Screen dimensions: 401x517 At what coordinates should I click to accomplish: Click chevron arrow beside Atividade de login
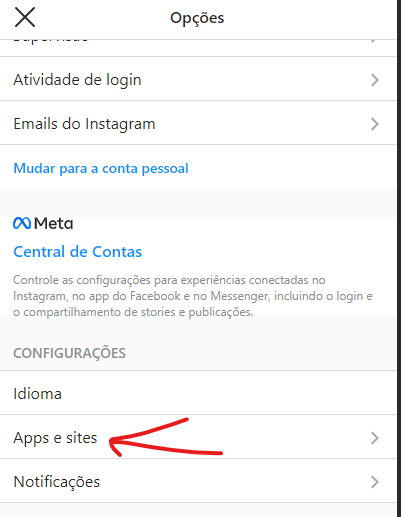point(375,80)
